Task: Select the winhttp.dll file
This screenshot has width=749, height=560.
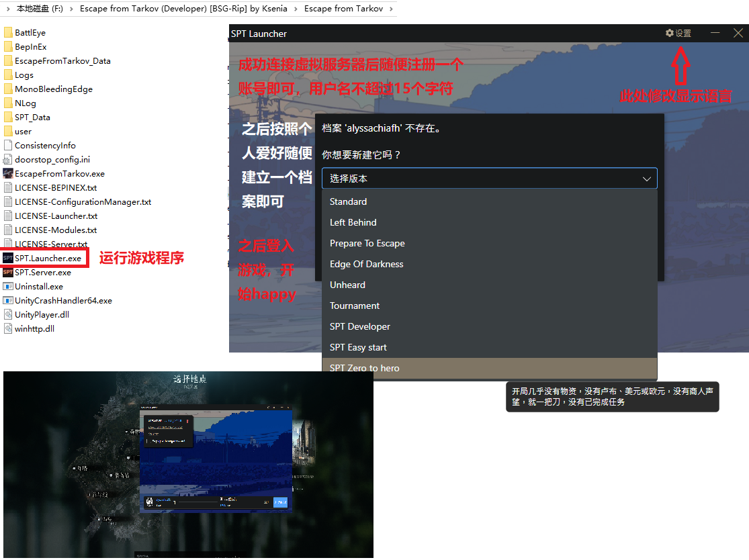Action: click(29, 328)
